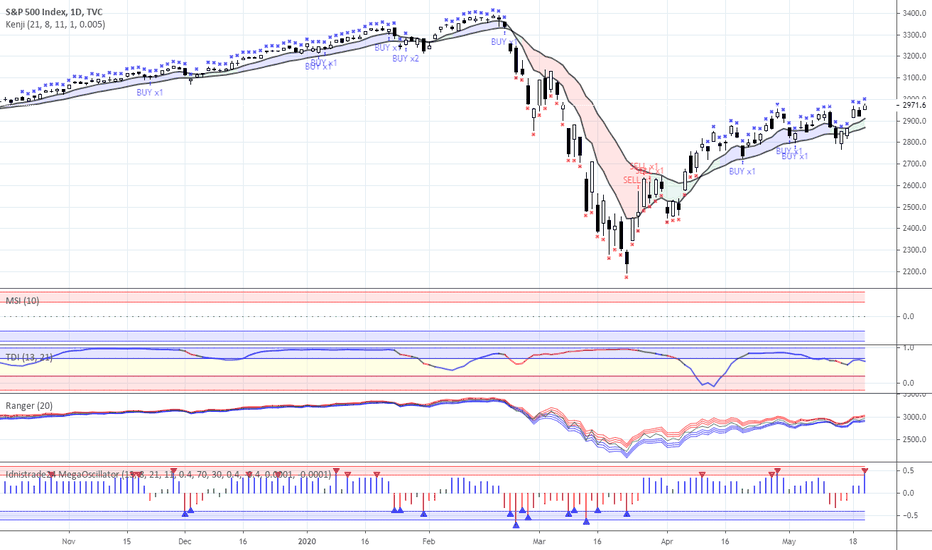Click the Mar label on the time axis

click(539, 542)
